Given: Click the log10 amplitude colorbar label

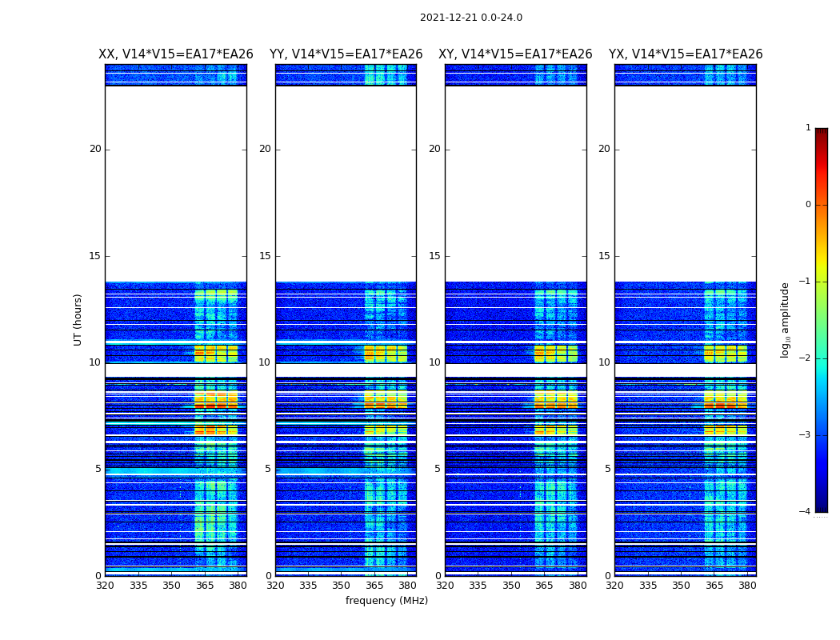Looking at the screenshot, I should coord(785,320).
